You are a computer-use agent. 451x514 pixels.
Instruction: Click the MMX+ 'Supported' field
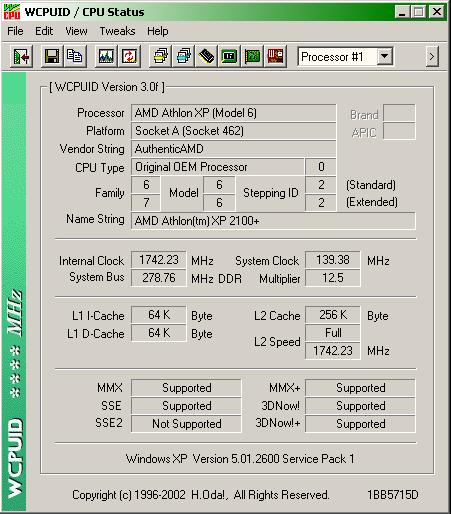tap(360, 388)
